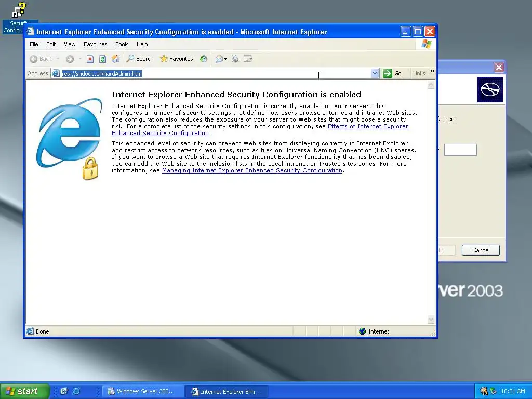Open the Edit menu
532x399 pixels.
(x=51, y=44)
